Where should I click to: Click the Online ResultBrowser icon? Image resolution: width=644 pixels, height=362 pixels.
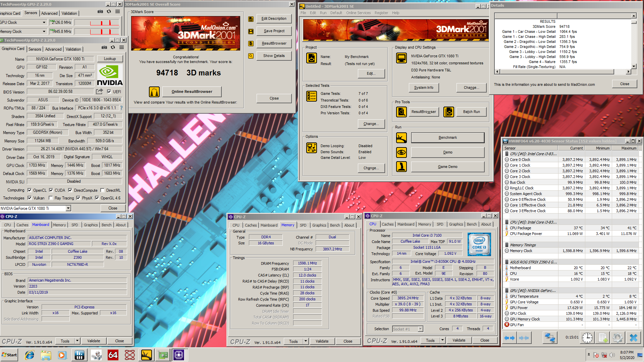(x=154, y=92)
